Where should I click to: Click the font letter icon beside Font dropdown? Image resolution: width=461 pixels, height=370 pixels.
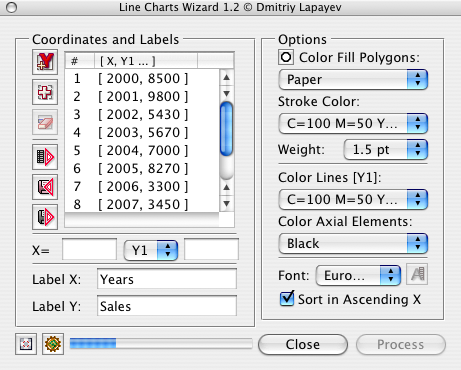(x=417, y=274)
